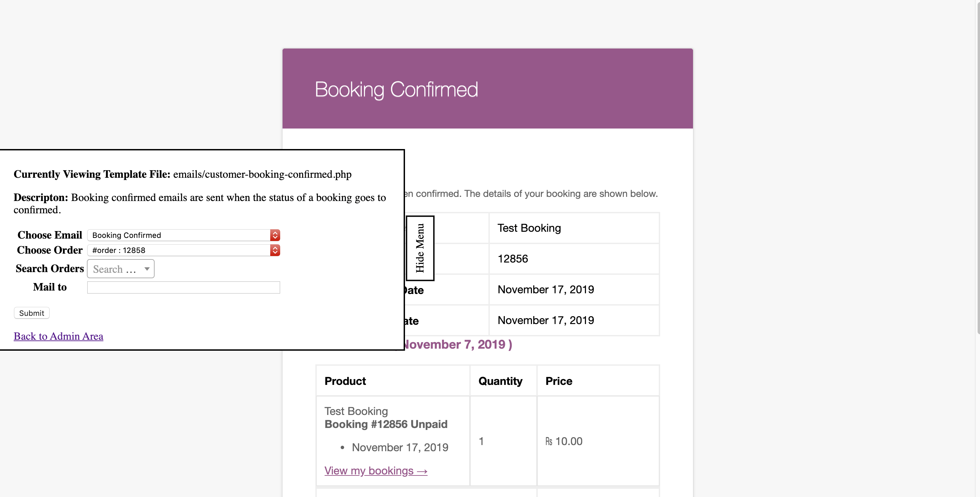Open the Choose Order dropdown showing #order : 12858
Image resolution: width=980 pixels, height=497 pixels.
point(183,250)
